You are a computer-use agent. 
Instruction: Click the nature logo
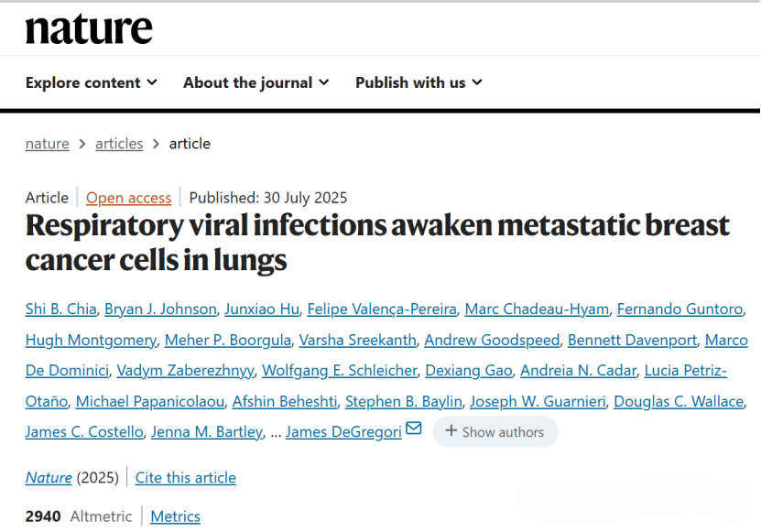pos(89,29)
